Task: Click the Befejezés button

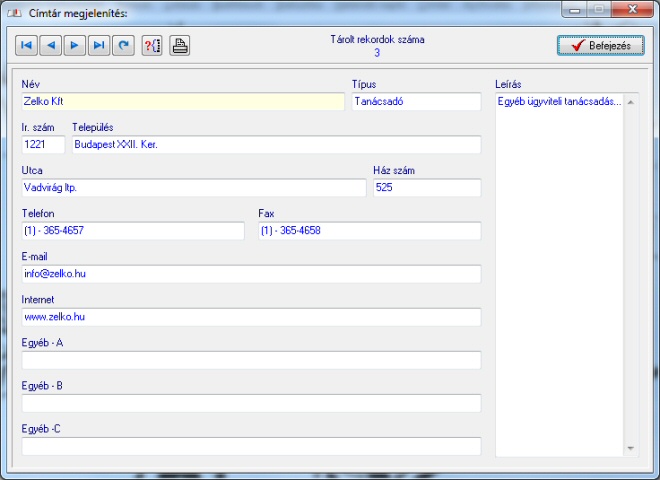Action: (x=601, y=45)
